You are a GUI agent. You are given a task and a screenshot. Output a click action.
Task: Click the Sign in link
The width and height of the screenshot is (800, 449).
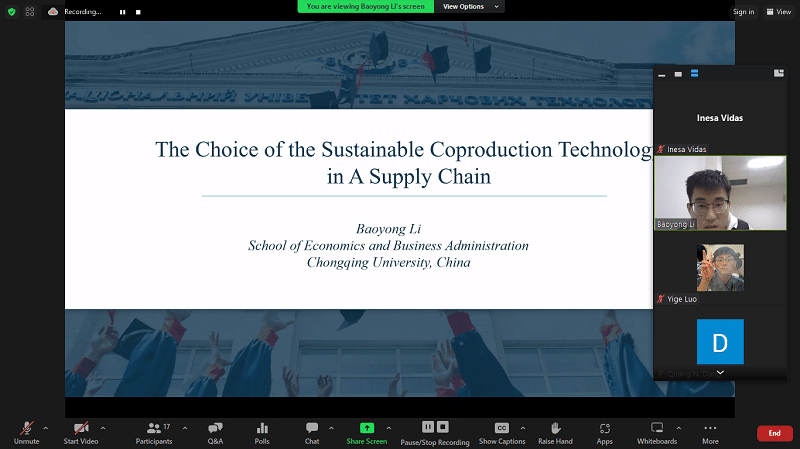[x=743, y=12]
